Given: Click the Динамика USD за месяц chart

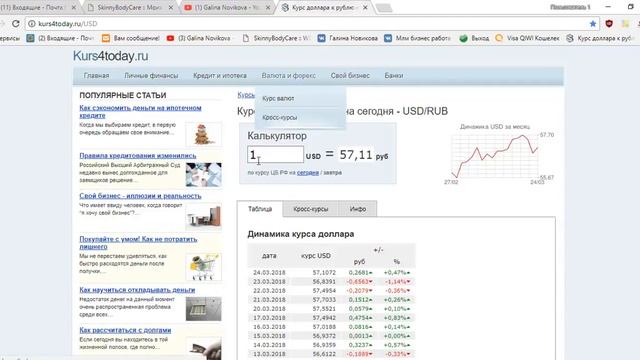Looking at the screenshot, I should pos(499,155).
